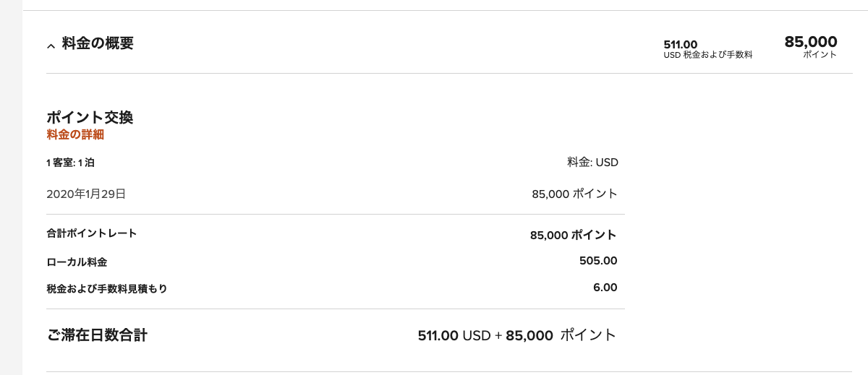Click the 2020年1月29日 date row
This screenshot has height=375, width=868.
(x=86, y=194)
